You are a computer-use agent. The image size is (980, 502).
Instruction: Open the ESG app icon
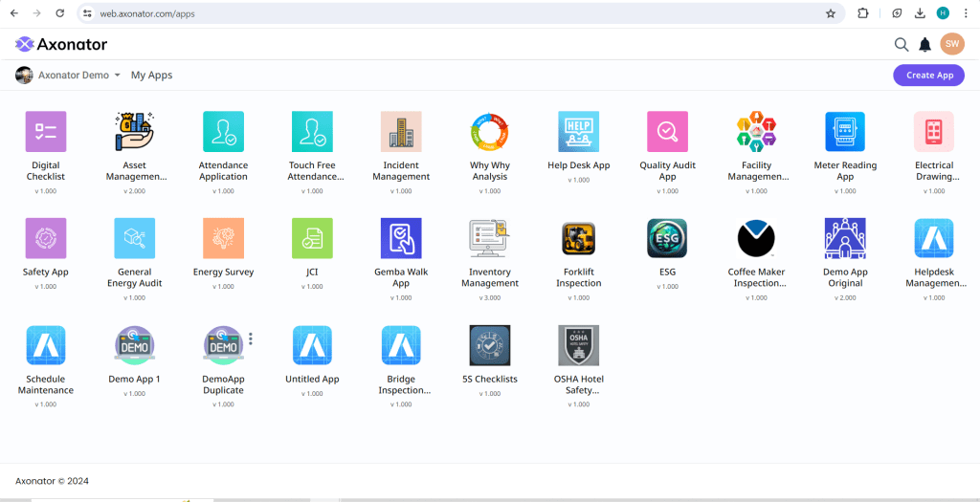tap(667, 239)
